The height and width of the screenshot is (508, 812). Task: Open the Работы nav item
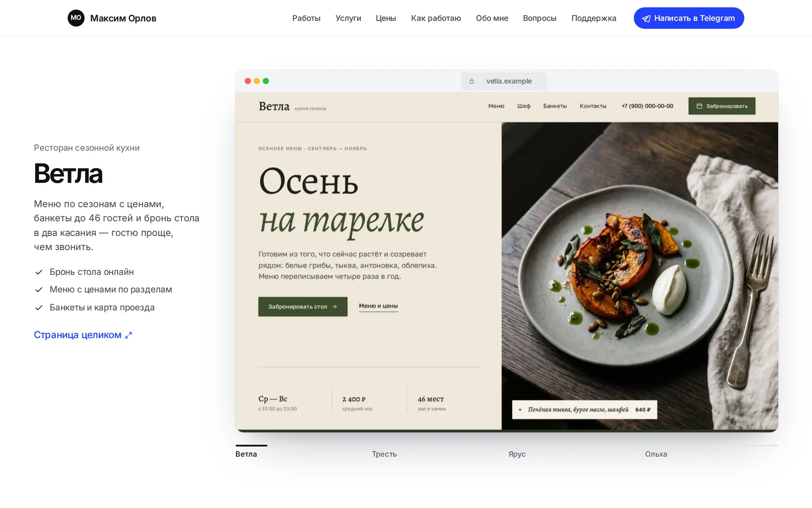[307, 18]
